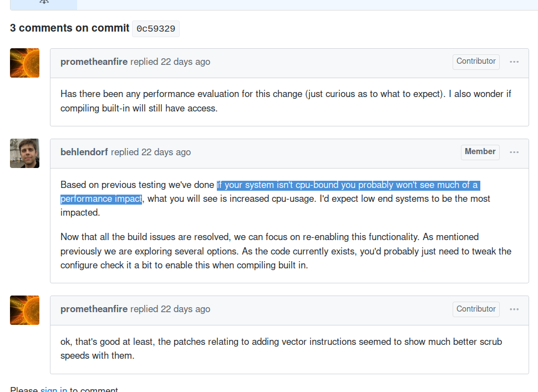Open prometheanfire username on the performance evaluation comment
The width and height of the screenshot is (538, 392).
coord(94,62)
